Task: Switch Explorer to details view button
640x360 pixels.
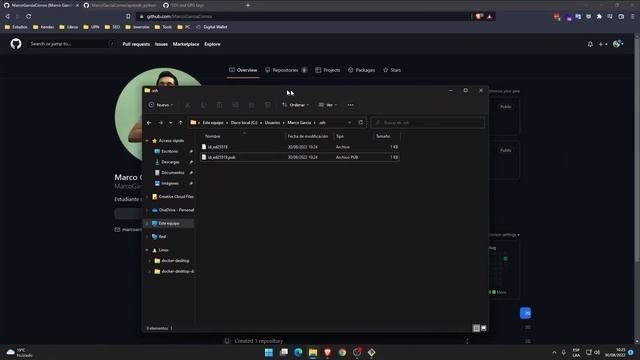Action: [476, 328]
